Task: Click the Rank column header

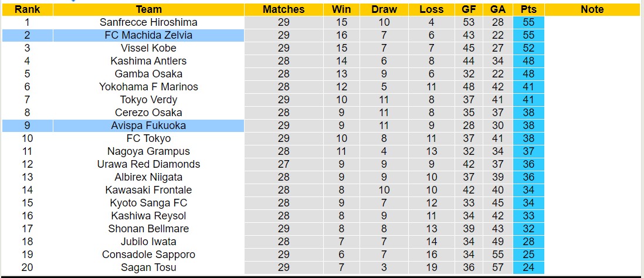Action: coord(27,9)
